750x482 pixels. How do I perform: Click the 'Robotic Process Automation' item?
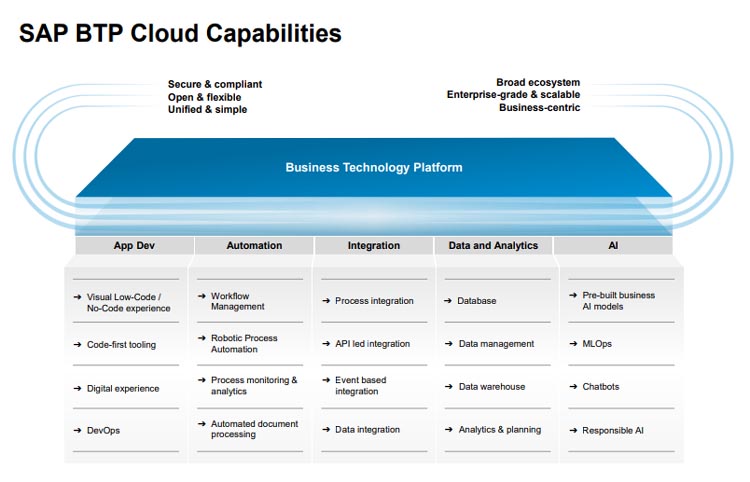coord(244,343)
